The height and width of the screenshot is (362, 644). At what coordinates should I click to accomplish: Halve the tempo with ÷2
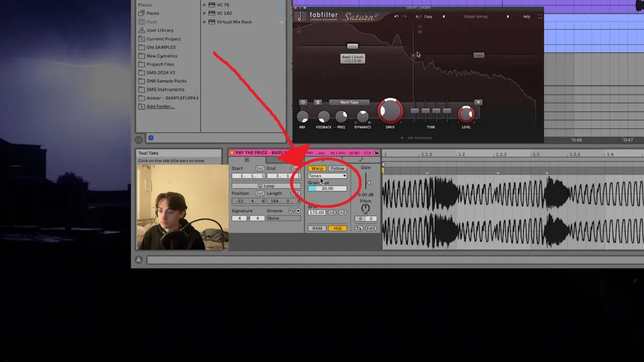tap(332, 213)
